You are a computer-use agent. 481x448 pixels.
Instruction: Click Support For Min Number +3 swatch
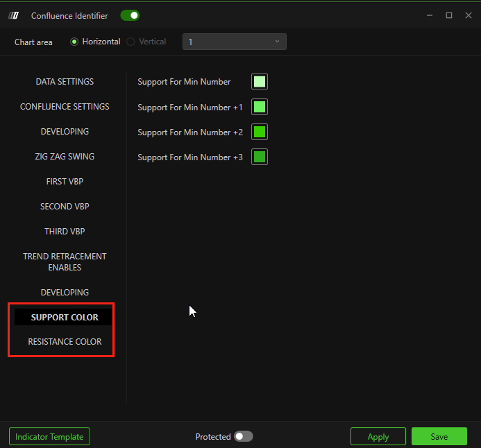(x=260, y=157)
